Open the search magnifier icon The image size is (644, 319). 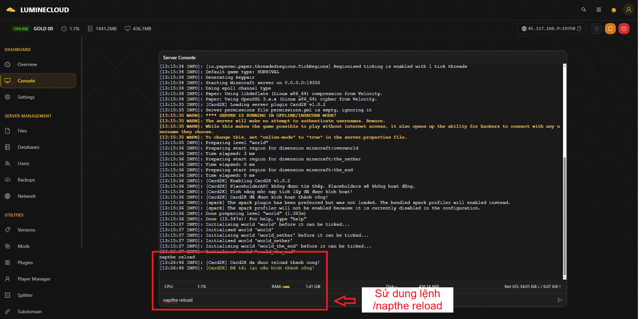pyautogui.click(x=584, y=10)
